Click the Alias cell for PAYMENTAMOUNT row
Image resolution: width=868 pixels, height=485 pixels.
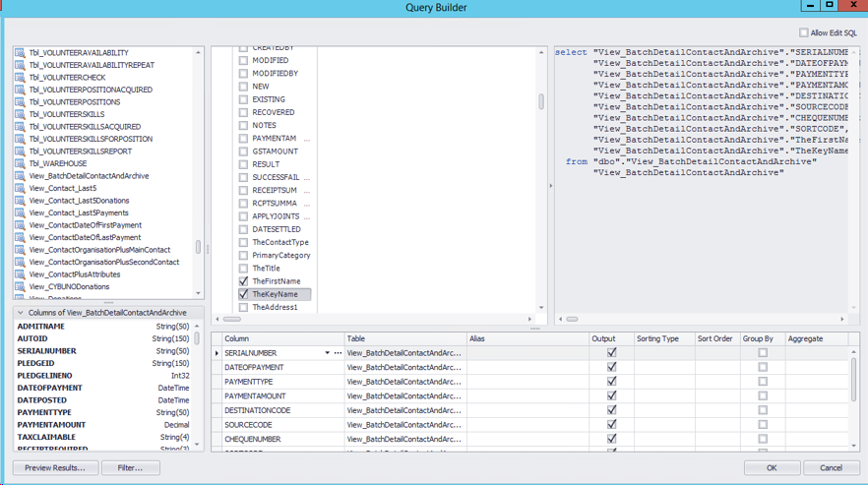[x=527, y=395]
